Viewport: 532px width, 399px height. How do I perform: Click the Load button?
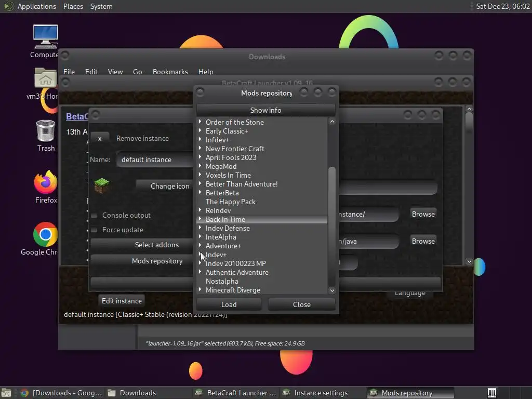tap(229, 304)
